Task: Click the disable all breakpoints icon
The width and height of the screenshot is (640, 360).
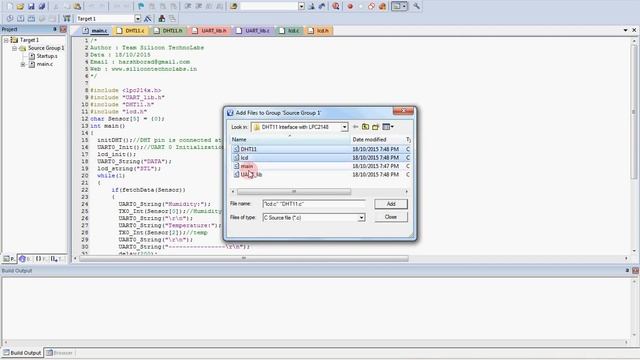Action: (x=371, y=6)
